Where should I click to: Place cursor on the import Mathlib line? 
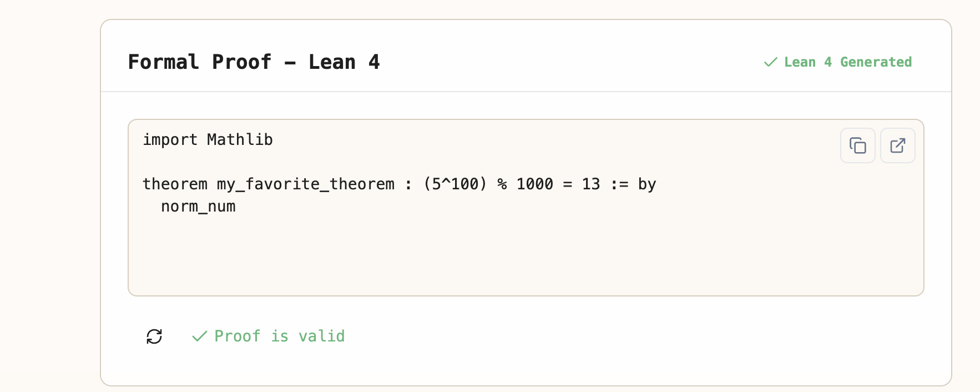[x=208, y=139]
